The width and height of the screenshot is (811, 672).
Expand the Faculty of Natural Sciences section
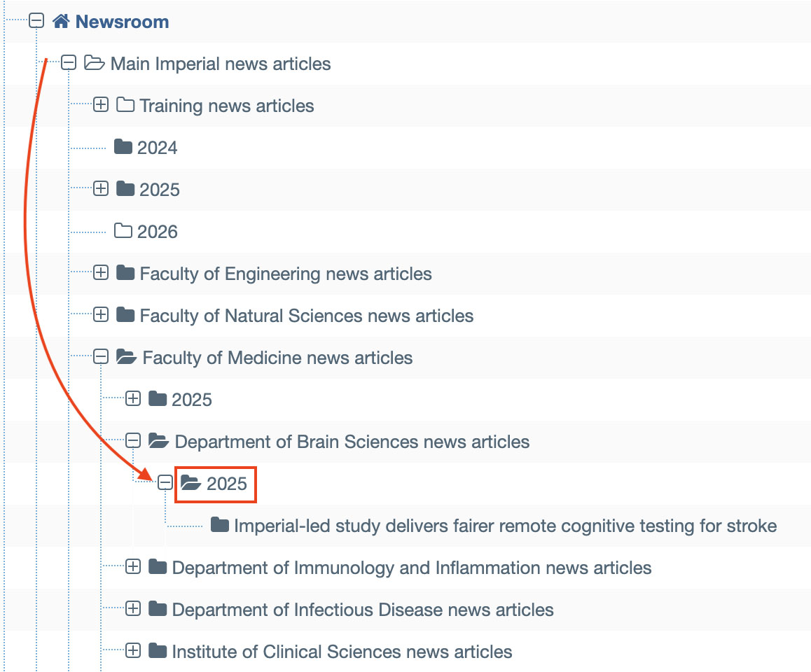coord(101,316)
